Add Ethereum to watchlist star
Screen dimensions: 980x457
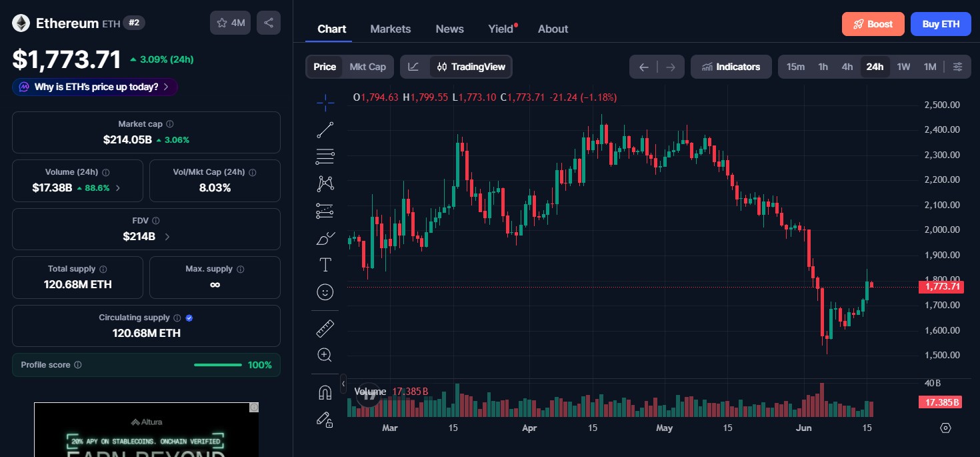[x=230, y=23]
